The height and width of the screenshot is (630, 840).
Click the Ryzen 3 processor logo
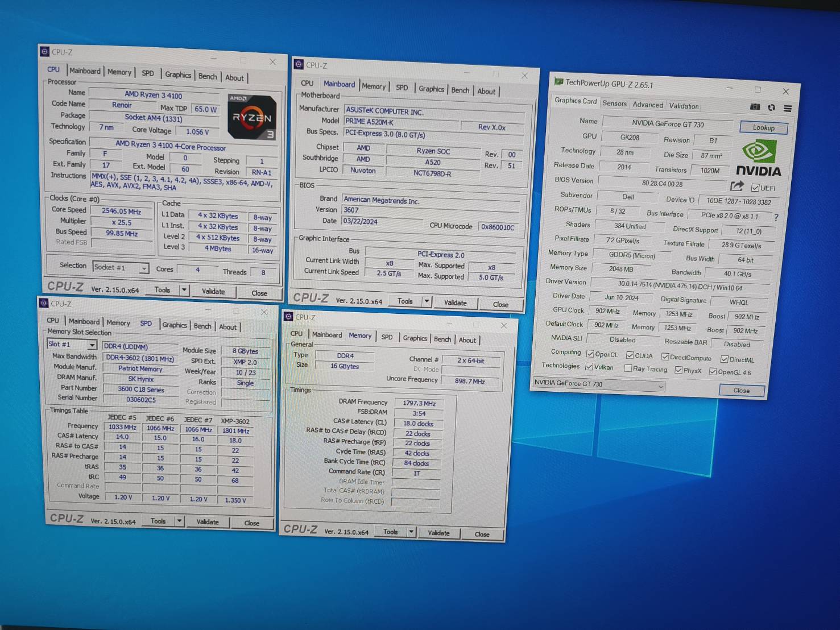click(252, 117)
